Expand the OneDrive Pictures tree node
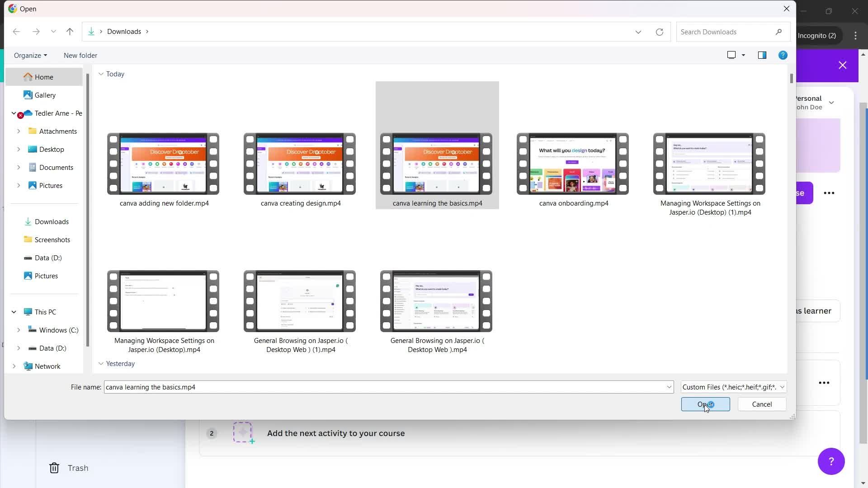The image size is (868, 488). [19, 186]
